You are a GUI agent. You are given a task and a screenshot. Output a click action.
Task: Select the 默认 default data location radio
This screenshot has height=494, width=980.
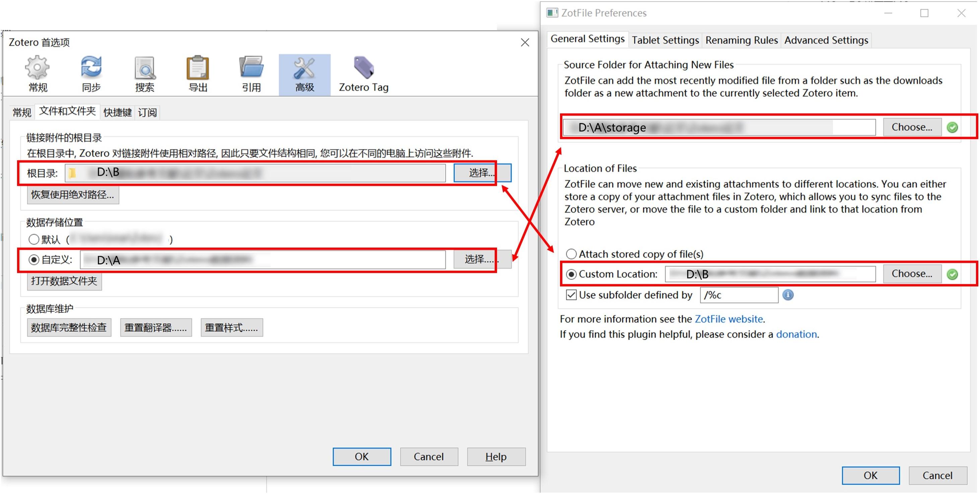coord(34,239)
